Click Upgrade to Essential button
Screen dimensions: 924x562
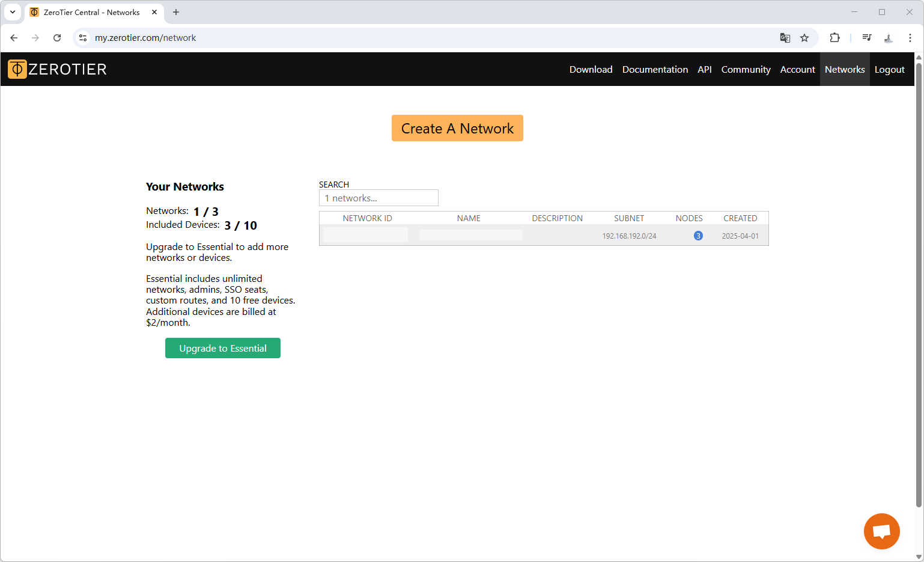[222, 348]
